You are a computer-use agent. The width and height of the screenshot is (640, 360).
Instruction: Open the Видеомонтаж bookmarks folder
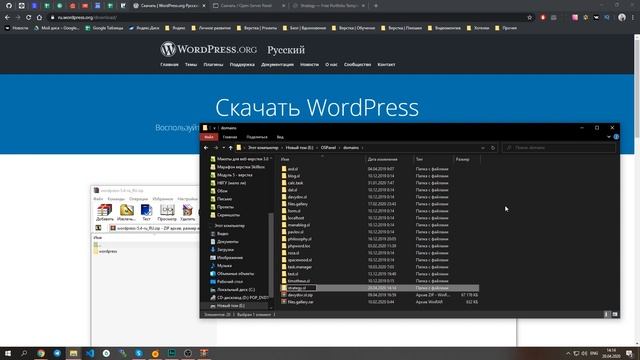pos(444,28)
